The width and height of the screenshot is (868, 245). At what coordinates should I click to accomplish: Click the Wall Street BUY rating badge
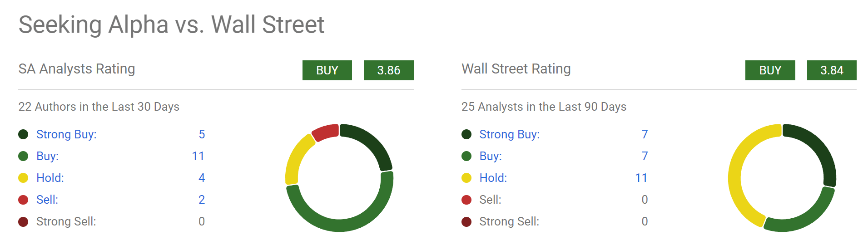[770, 70]
